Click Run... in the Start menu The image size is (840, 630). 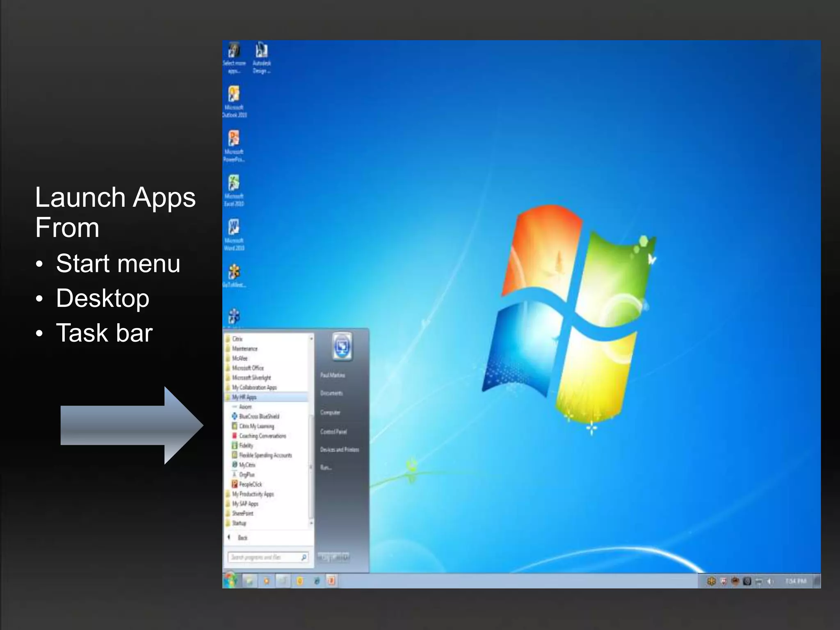click(x=326, y=467)
